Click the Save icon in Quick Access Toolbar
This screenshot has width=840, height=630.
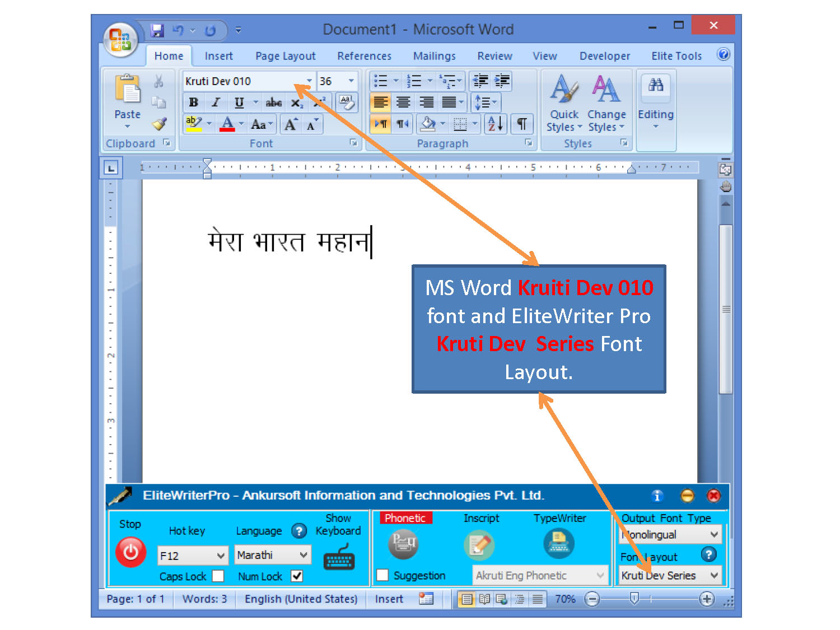pos(157,30)
